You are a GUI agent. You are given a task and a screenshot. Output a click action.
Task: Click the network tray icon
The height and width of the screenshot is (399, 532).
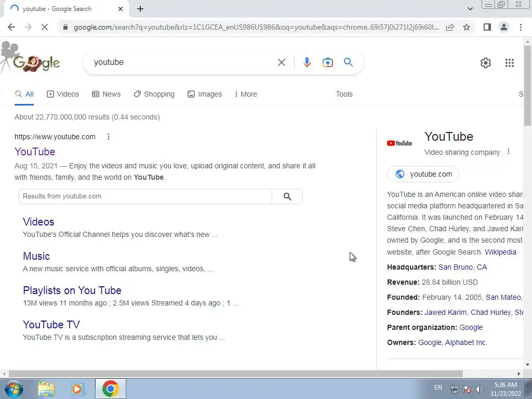point(454,389)
